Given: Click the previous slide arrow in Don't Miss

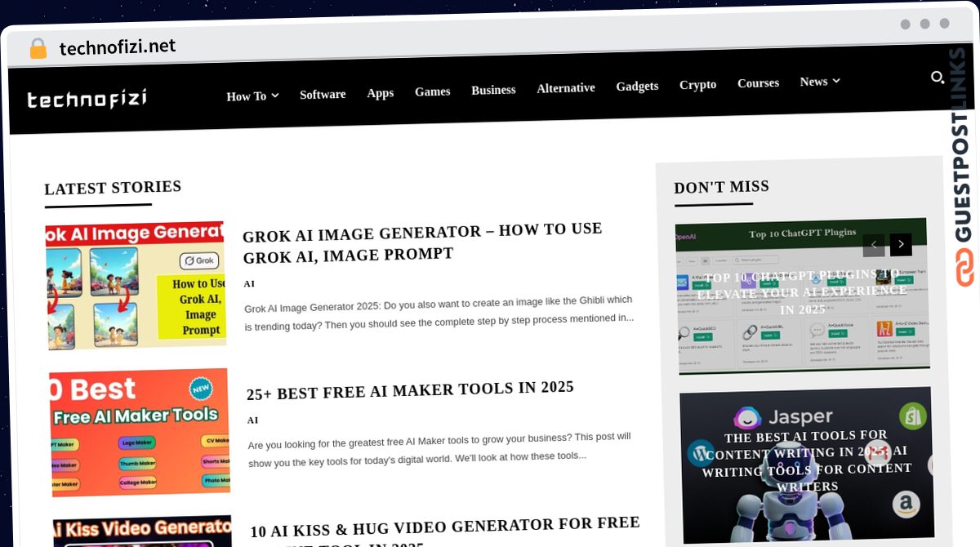Looking at the screenshot, I should [x=874, y=244].
